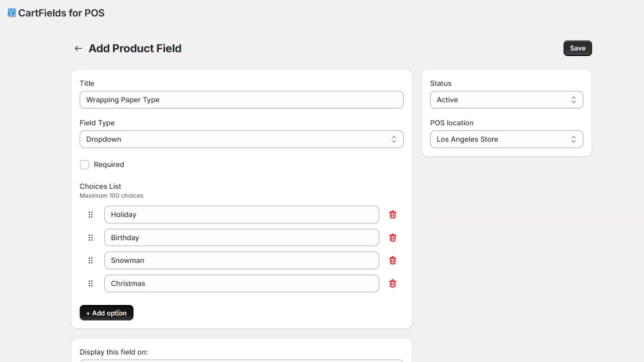Click Add option to create a new choice

[x=106, y=312]
